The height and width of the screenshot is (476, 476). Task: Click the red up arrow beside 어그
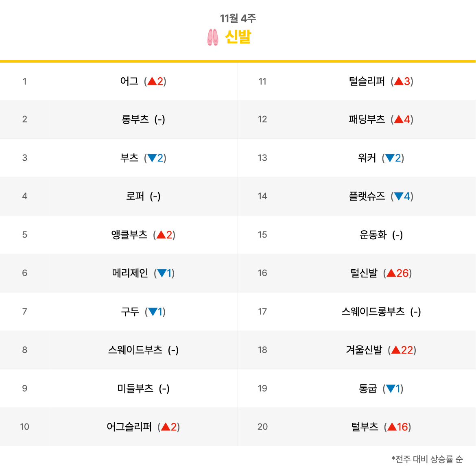click(152, 81)
